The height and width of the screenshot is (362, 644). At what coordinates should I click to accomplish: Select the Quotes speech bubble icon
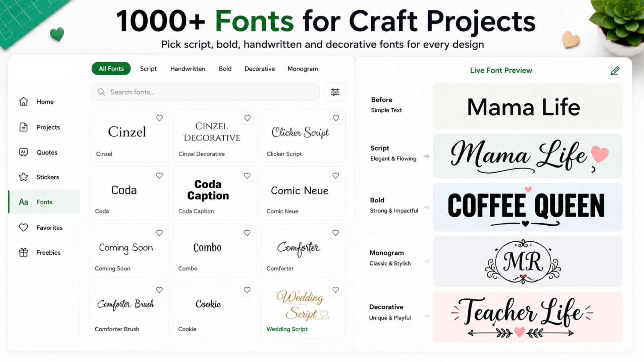coord(23,153)
